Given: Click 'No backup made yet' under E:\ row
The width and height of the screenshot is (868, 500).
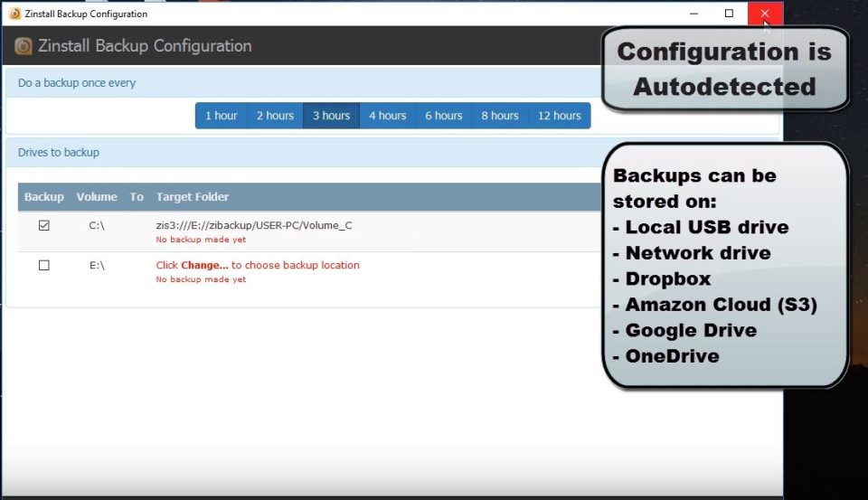Looking at the screenshot, I should 201,279.
